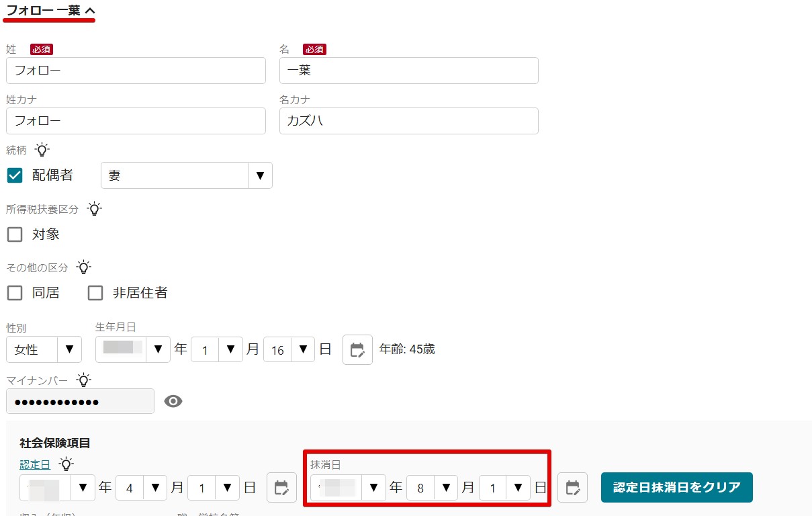Viewport: 812px width, 516px height.
Task: Open the calendar picker for 生年月日
Action: (x=357, y=349)
